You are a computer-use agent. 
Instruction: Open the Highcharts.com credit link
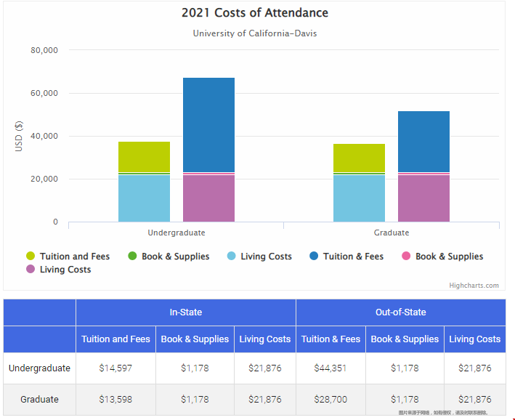(474, 286)
